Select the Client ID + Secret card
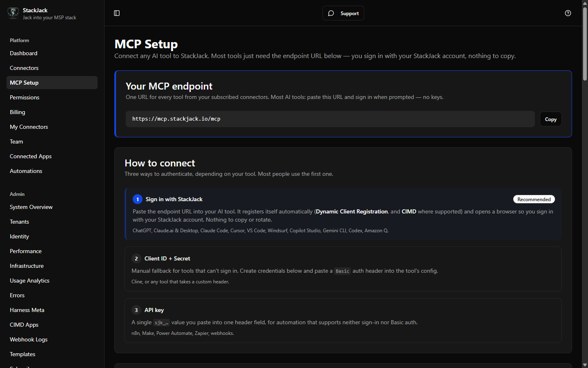588x368 pixels. point(343,269)
